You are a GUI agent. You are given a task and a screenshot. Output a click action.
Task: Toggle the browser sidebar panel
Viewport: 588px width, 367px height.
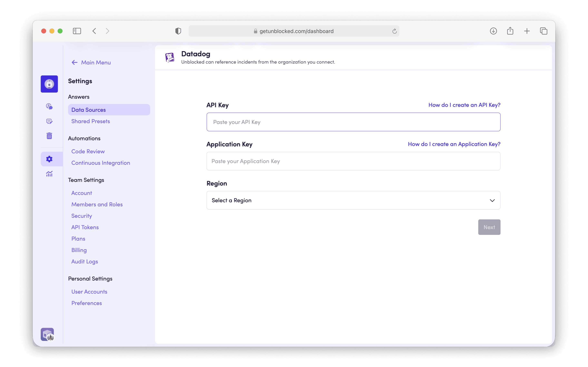(x=77, y=31)
